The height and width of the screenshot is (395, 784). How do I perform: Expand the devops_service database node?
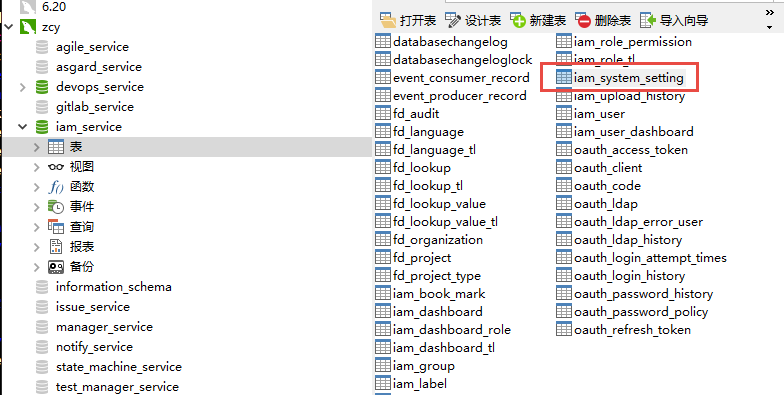22,87
